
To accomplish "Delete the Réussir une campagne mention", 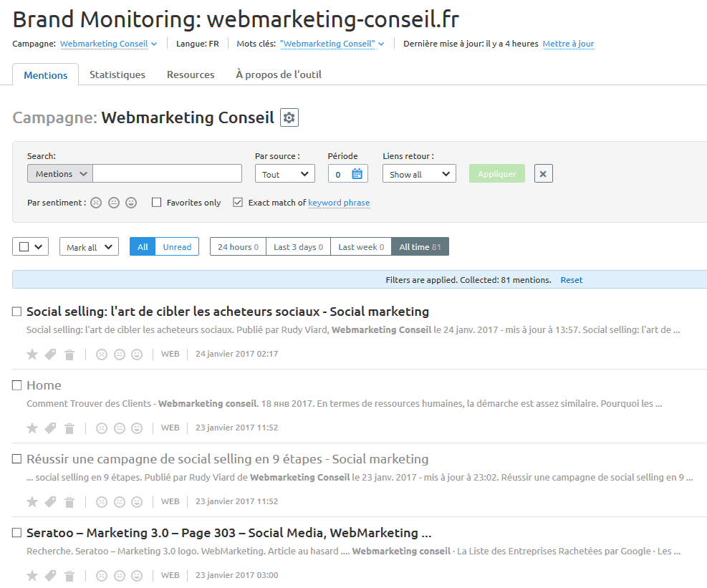I will pos(69,502).
